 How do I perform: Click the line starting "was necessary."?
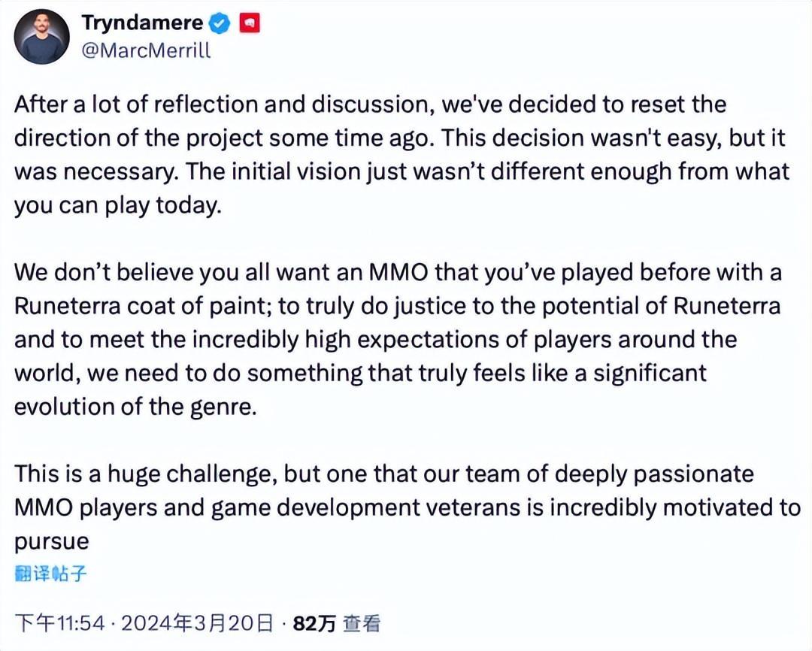401,171
